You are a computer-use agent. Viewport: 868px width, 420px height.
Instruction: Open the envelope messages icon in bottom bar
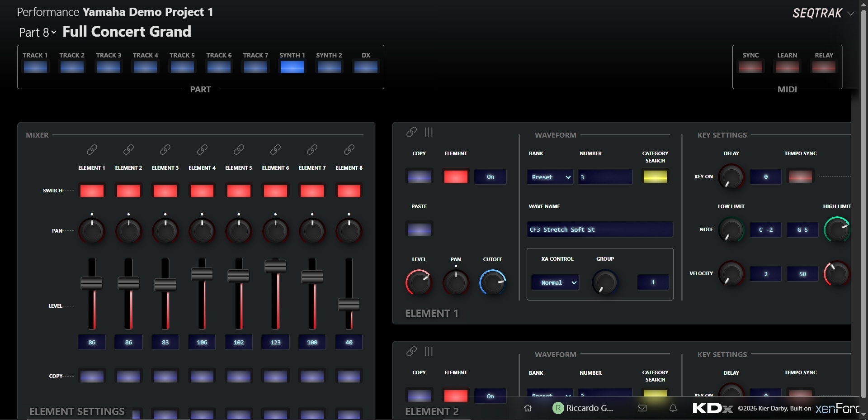(x=642, y=408)
